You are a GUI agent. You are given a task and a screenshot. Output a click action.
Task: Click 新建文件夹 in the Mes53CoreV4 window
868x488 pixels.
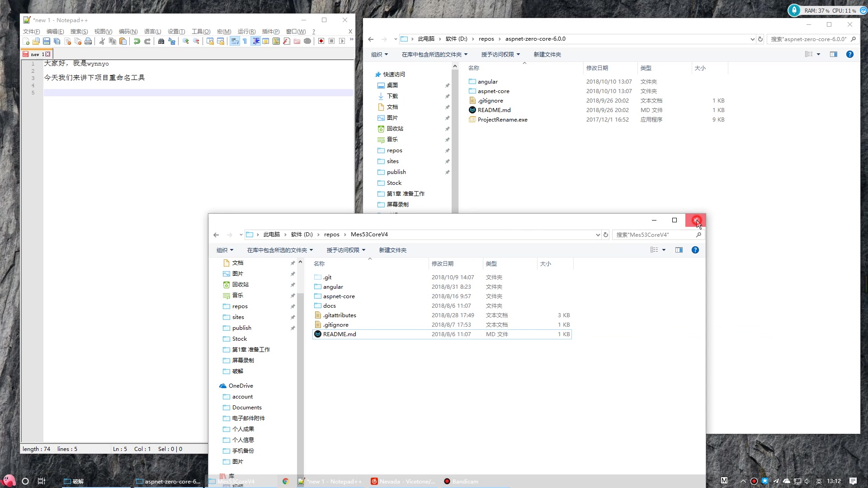point(393,250)
